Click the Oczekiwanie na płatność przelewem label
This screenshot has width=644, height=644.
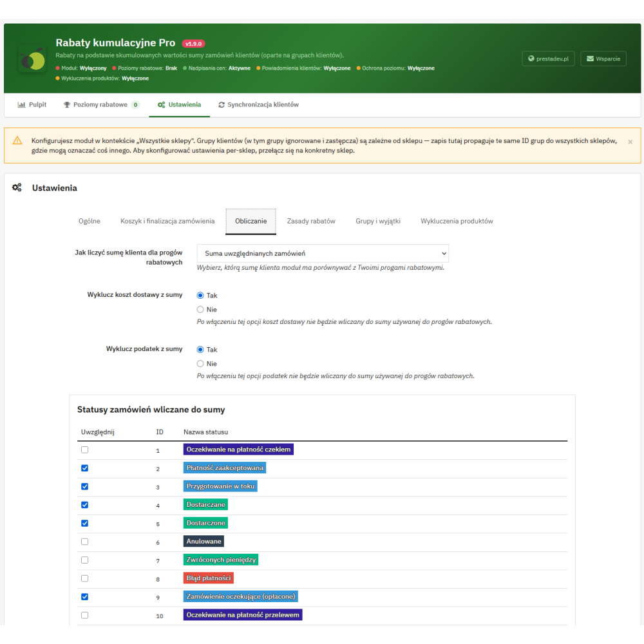(x=243, y=615)
